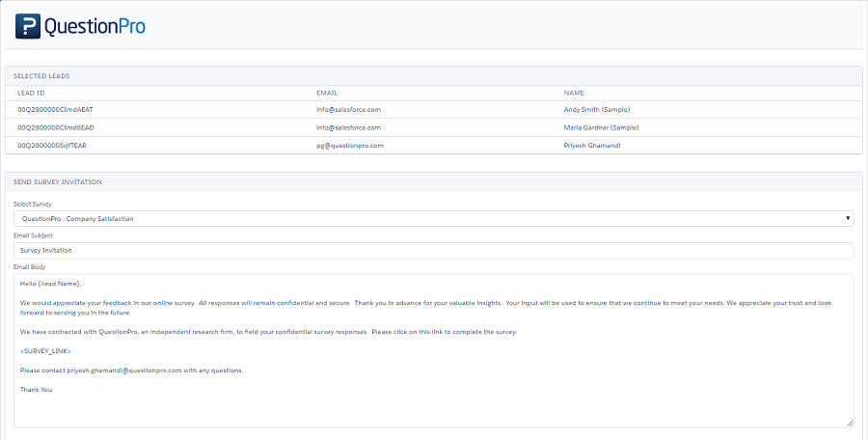Click the Send Survey Invitation section header
This screenshot has width=868, height=440.
click(58, 181)
